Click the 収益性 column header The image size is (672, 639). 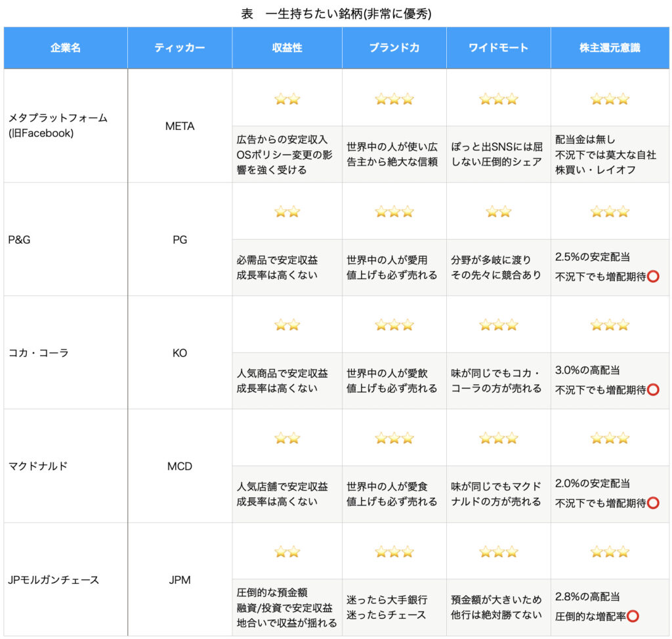tap(287, 47)
